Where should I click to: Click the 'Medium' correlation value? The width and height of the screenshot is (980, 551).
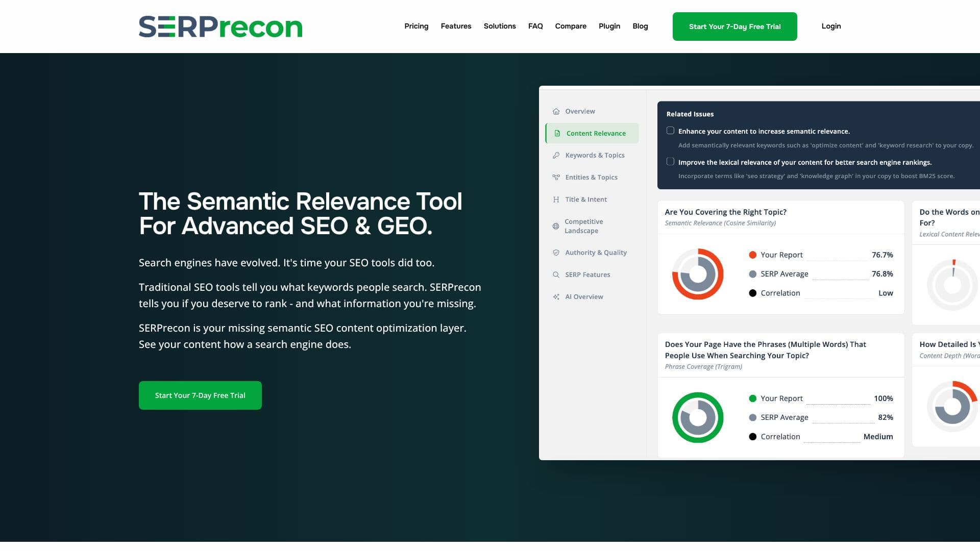(x=878, y=437)
